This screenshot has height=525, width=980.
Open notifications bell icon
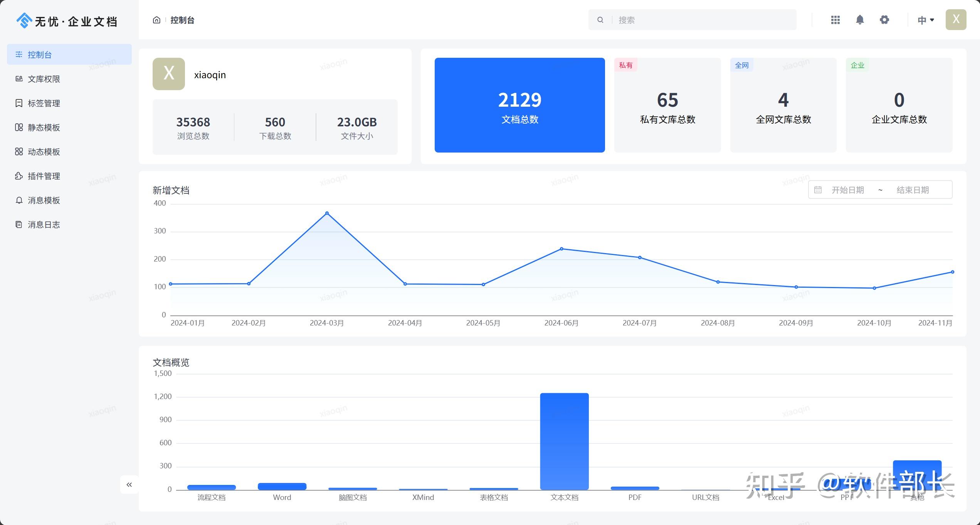coord(860,20)
